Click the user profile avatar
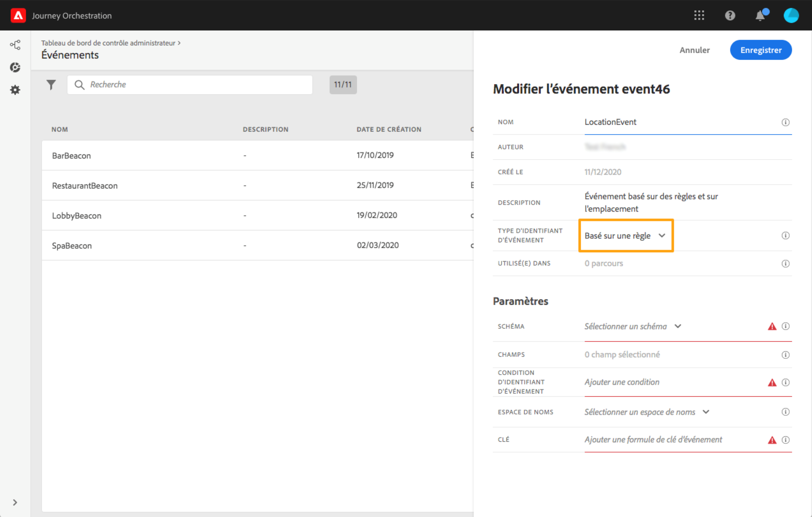This screenshot has width=812, height=517. [791, 15]
